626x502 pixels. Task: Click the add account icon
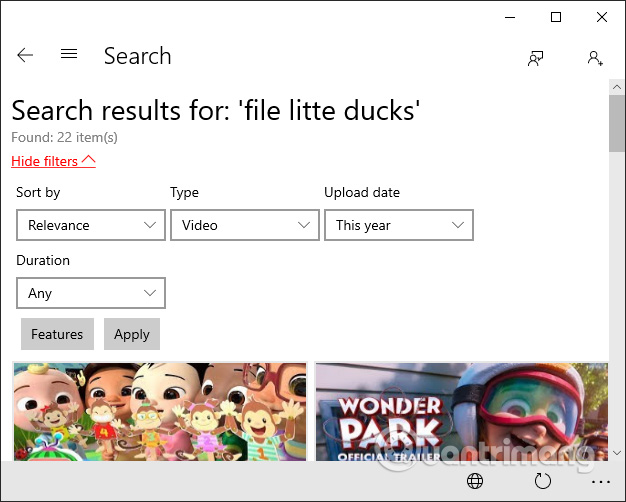[595, 58]
